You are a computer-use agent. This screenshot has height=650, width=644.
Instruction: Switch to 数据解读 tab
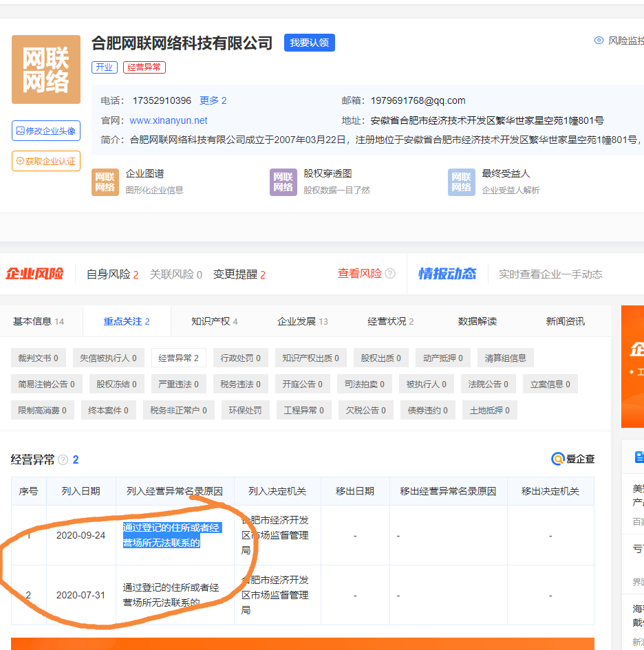tap(477, 322)
